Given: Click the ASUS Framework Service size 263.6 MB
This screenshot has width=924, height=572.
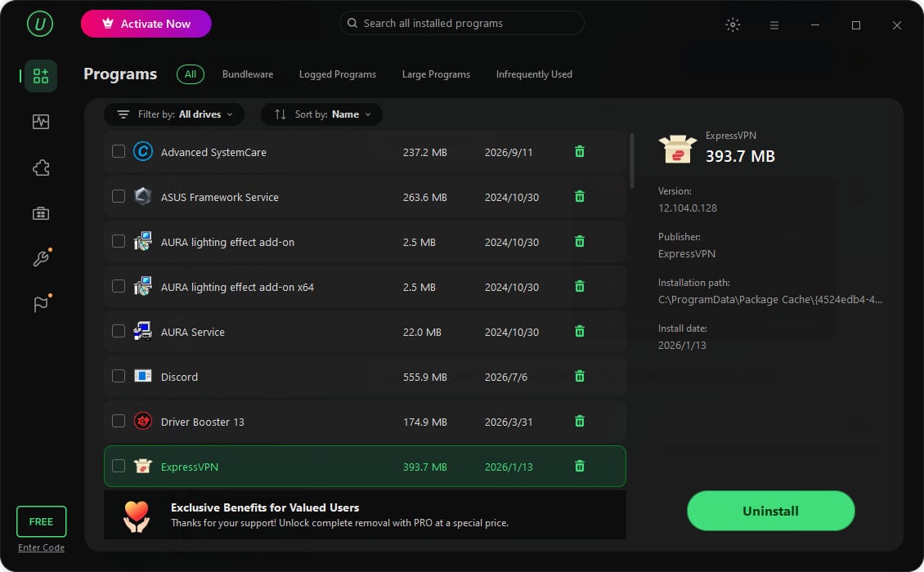Looking at the screenshot, I should (x=425, y=198).
